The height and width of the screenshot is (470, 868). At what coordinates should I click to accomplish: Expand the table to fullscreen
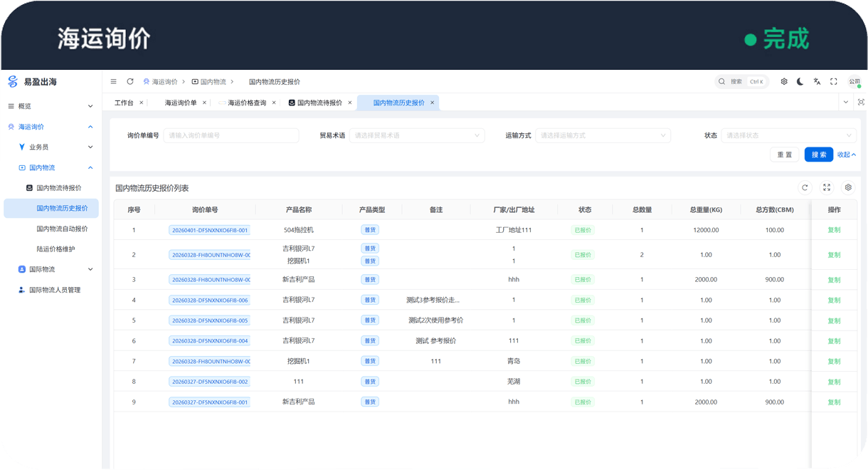tap(827, 188)
